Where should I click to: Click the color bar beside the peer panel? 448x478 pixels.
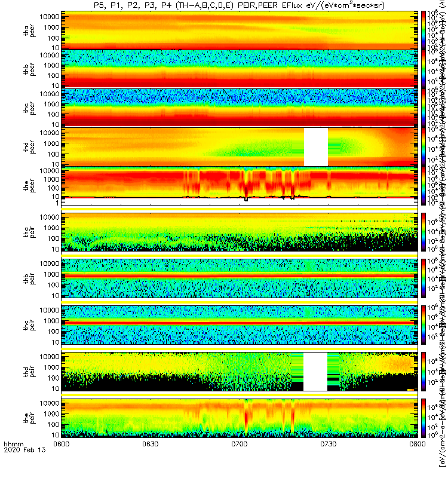click(x=424, y=186)
